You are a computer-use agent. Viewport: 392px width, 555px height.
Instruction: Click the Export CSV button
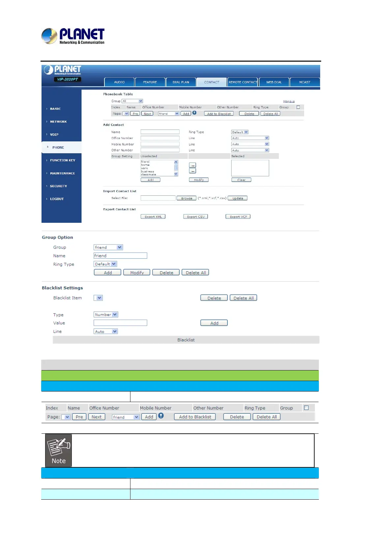pyautogui.click(x=196, y=217)
